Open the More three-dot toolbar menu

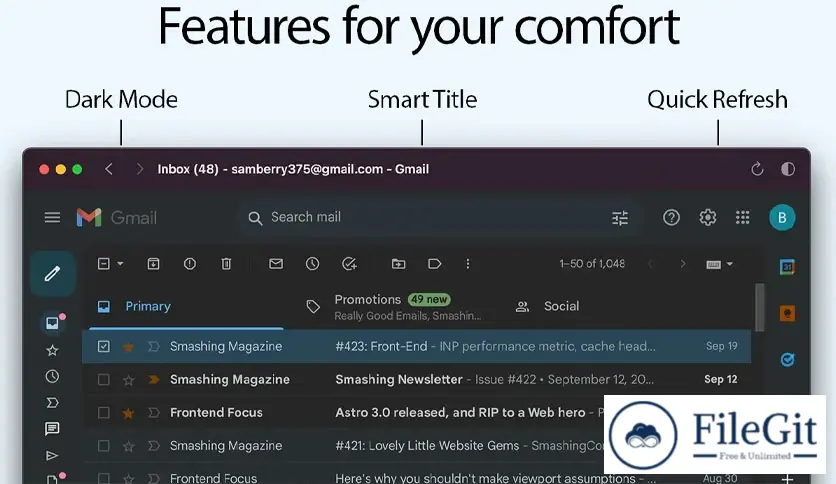(x=468, y=264)
